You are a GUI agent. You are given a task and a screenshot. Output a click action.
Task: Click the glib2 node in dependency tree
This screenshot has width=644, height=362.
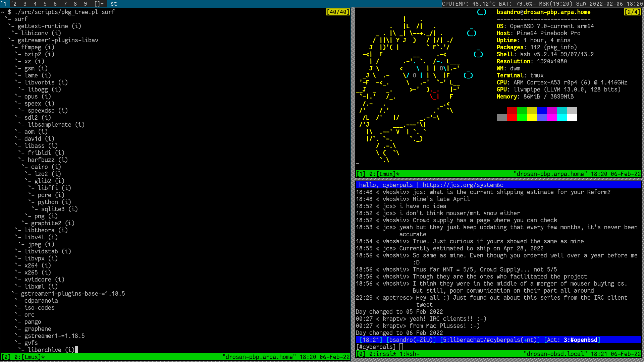coord(43,181)
